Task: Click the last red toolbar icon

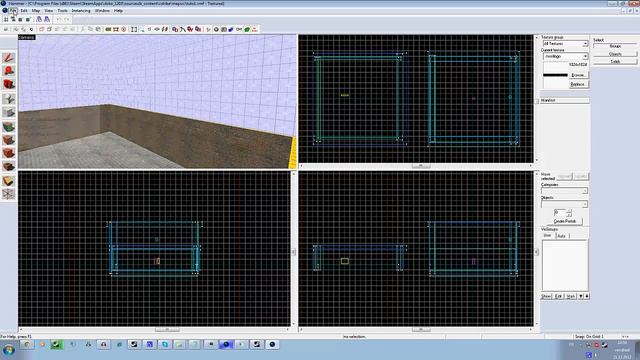Action: pos(255,29)
